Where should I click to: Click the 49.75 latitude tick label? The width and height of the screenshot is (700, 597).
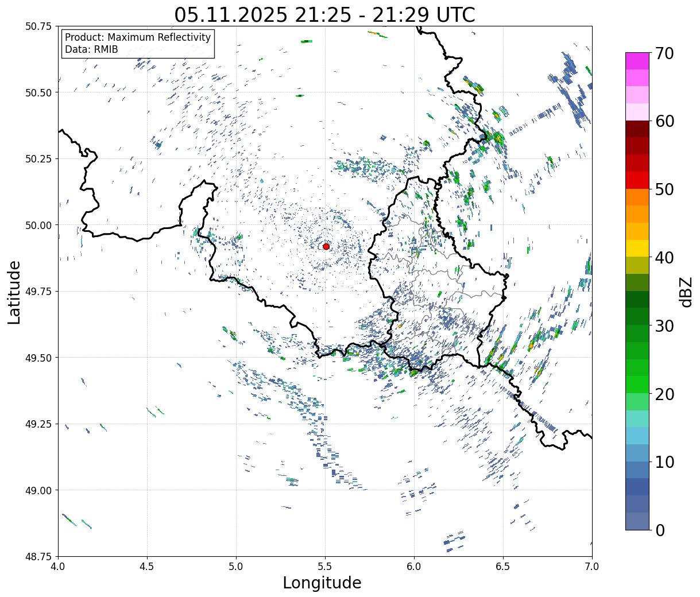point(38,292)
